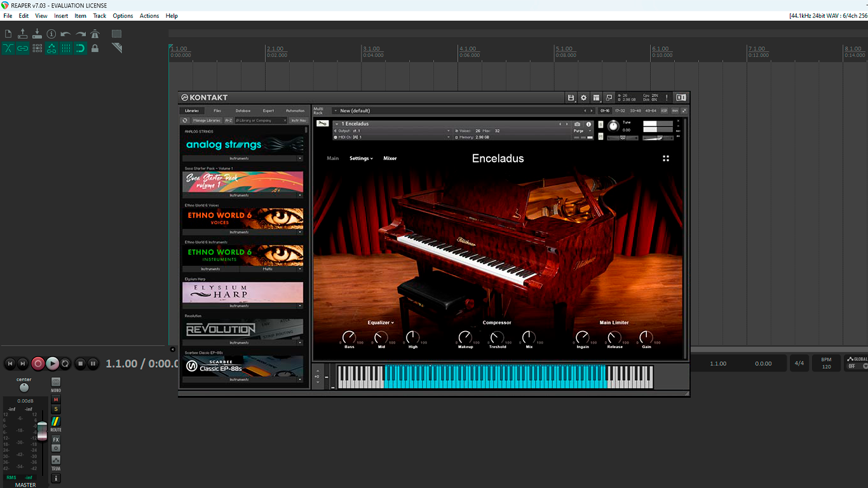
Task: Toggle grid lines icon in REAPER toolbar
Action: 66,48
